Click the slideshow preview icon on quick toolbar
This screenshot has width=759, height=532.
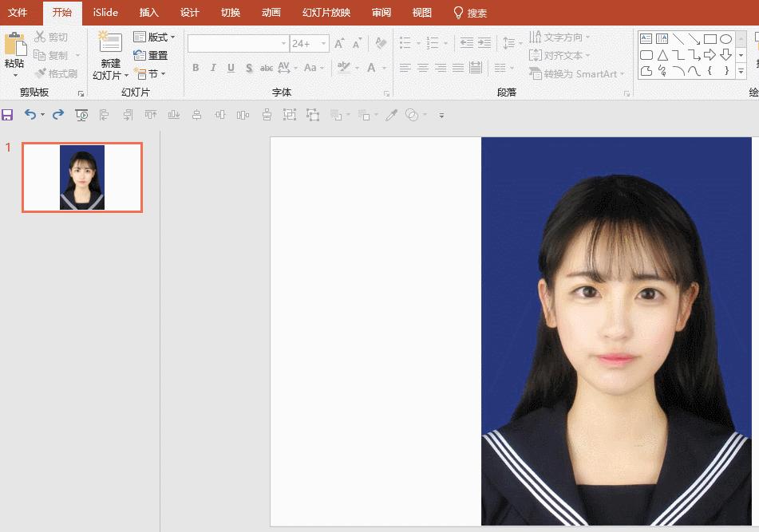[x=81, y=114]
